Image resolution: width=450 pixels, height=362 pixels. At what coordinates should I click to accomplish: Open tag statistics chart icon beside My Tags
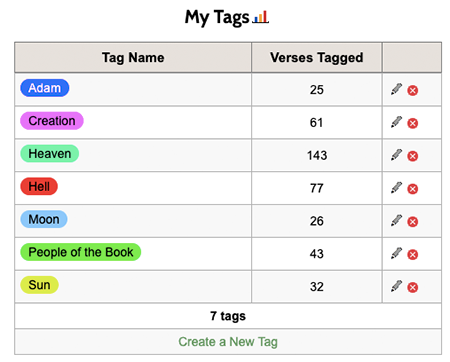click(260, 17)
